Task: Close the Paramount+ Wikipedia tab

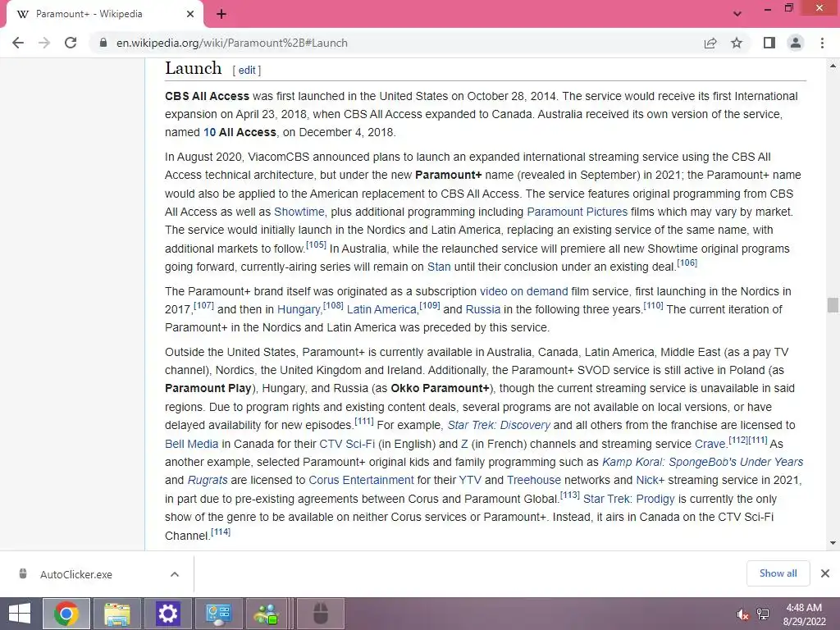Action: click(x=190, y=15)
